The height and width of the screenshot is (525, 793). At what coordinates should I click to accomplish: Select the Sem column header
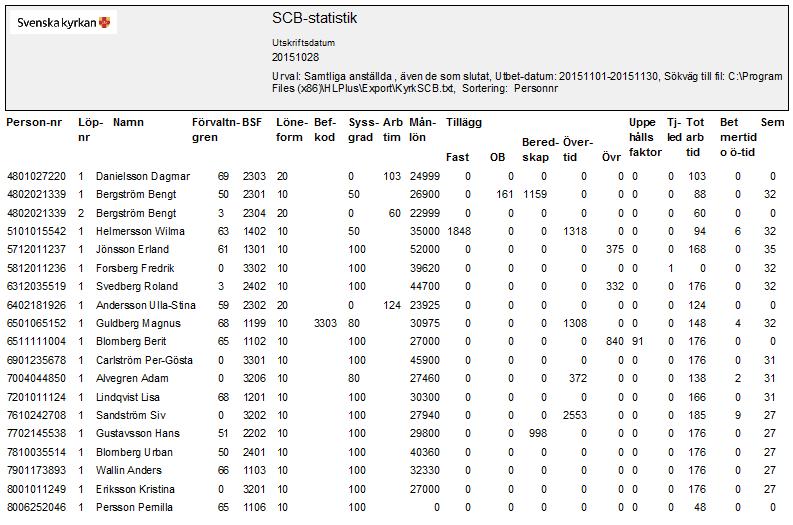pos(772,122)
